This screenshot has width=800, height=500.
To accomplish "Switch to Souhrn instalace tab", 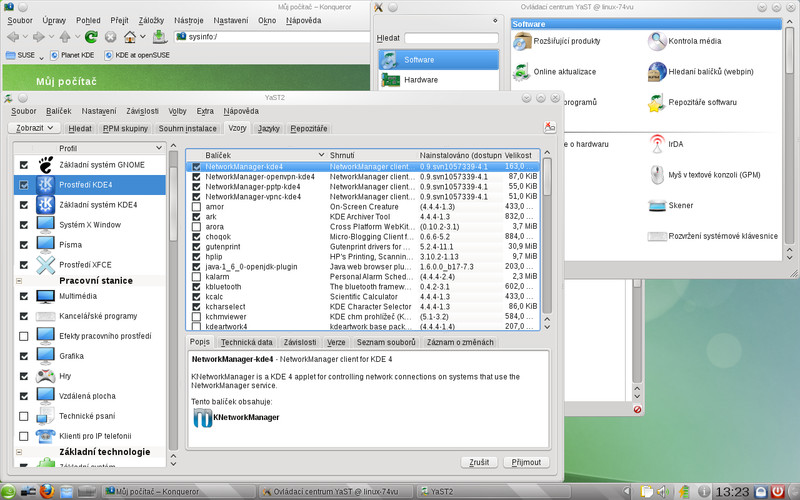I will (x=187, y=129).
